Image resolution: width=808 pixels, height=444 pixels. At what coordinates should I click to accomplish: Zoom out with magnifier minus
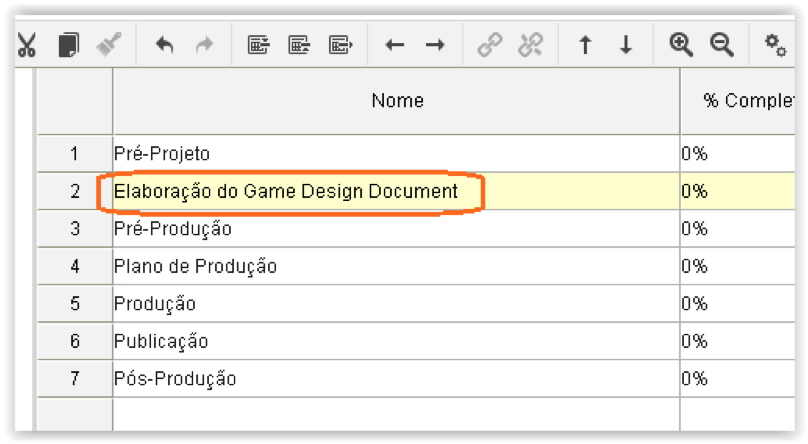pyautogui.click(x=721, y=45)
